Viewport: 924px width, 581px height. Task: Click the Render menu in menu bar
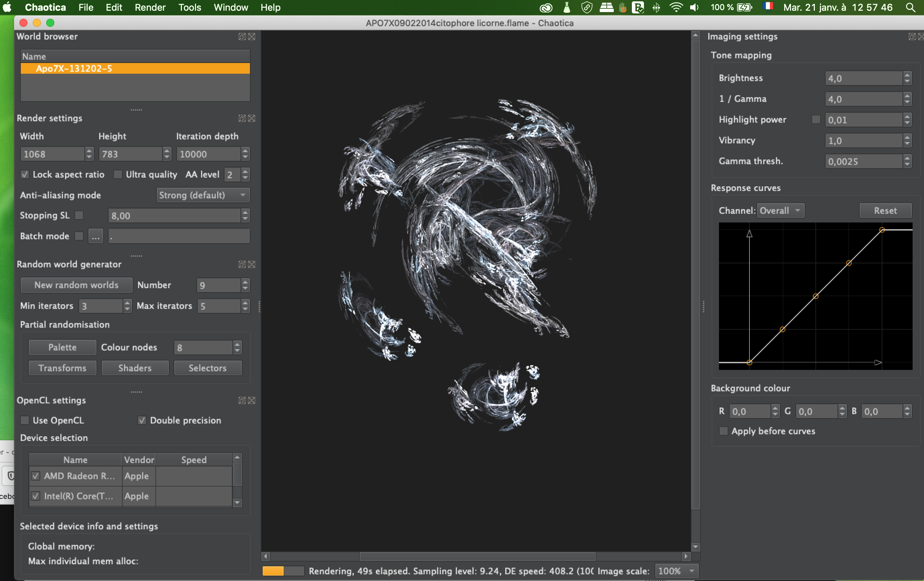click(150, 8)
